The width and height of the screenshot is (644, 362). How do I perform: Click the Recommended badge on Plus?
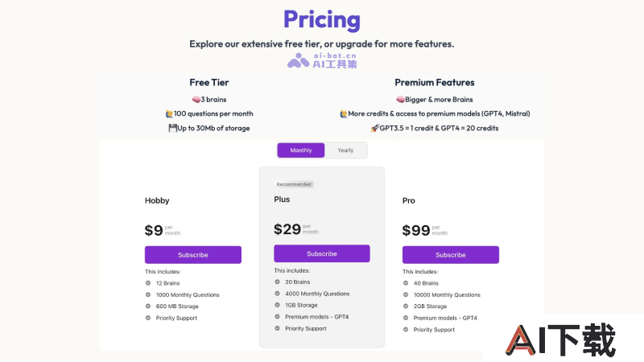(294, 184)
